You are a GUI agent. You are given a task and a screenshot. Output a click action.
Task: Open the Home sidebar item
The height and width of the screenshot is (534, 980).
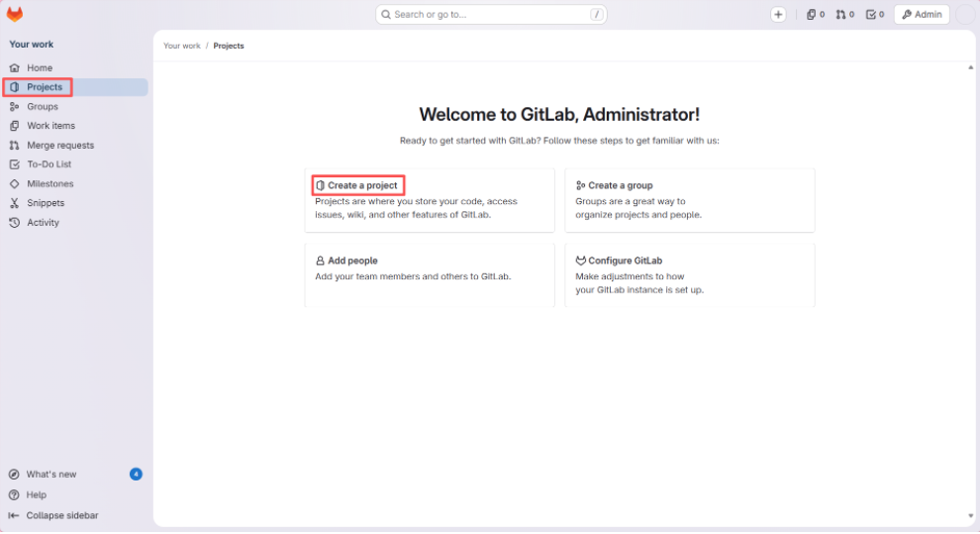[x=75, y=67]
